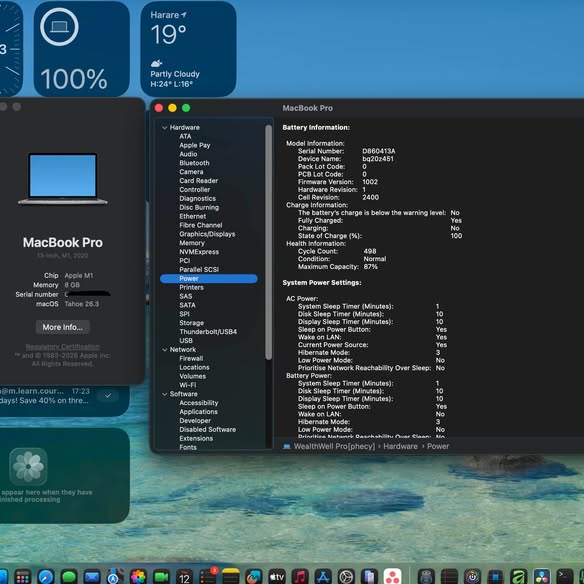584x584 pixels.
Task: Select Accessibility under Software
Action: coord(199,403)
